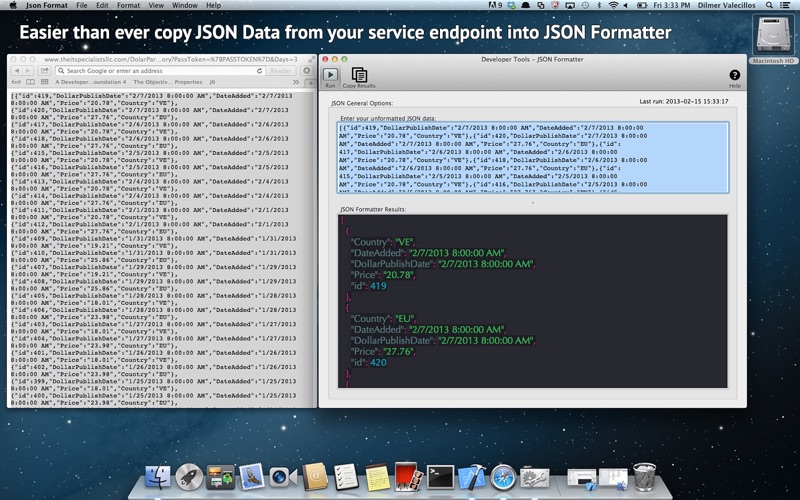Open the Window menu
Screen dimensions: 800x500
pos(185,5)
